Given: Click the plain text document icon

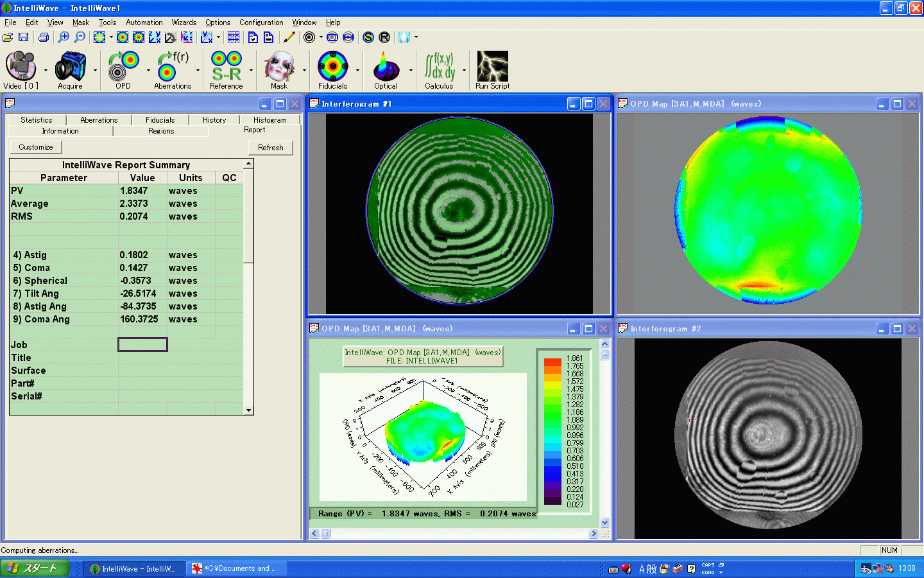Looking at the screenshot, I should (268, 37).
